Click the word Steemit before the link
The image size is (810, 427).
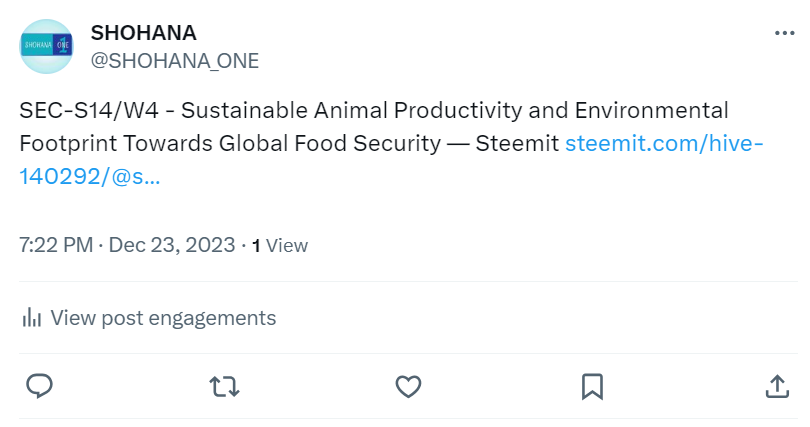tap(517, 143)
